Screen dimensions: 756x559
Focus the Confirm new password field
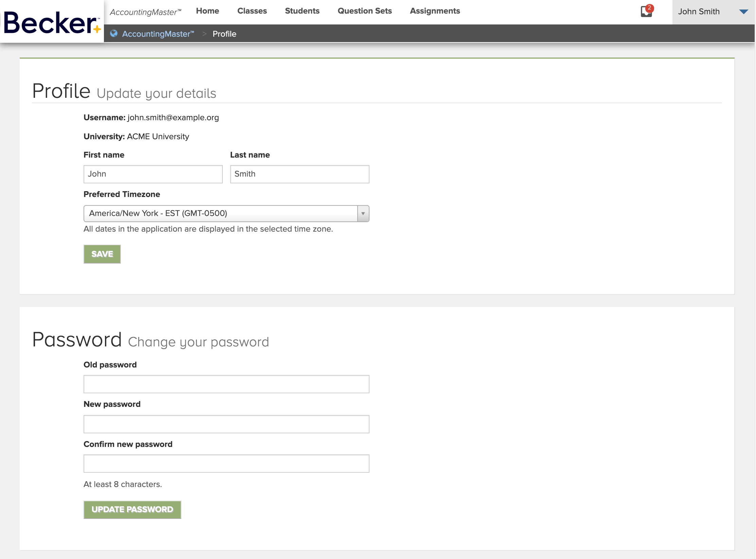(226, 464)
